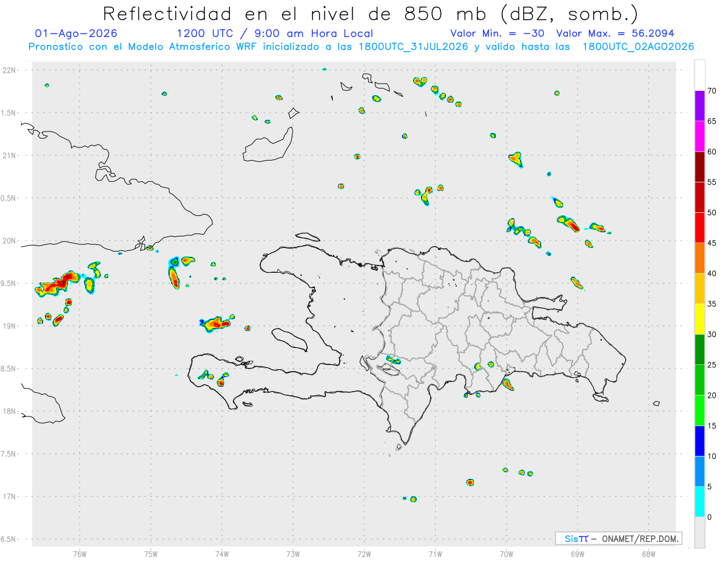This screenshot has width=728, height=562.
Task: Pick the dark green 25–30 dBZ band
Action: click(699, 349)
